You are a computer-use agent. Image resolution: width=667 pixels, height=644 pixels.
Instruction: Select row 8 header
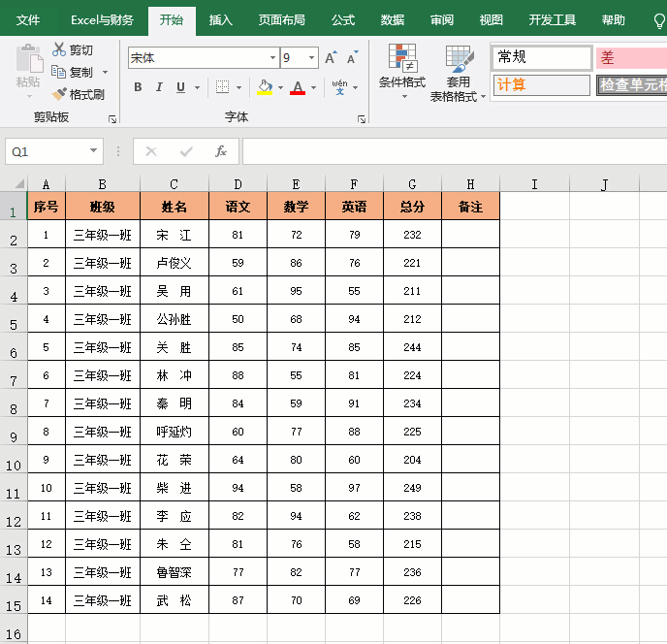pyautogui.click(x=14, y=403)
